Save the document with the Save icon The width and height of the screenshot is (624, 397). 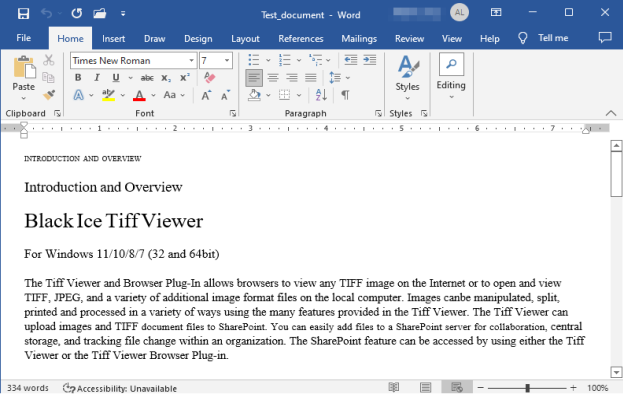[23, 14]
